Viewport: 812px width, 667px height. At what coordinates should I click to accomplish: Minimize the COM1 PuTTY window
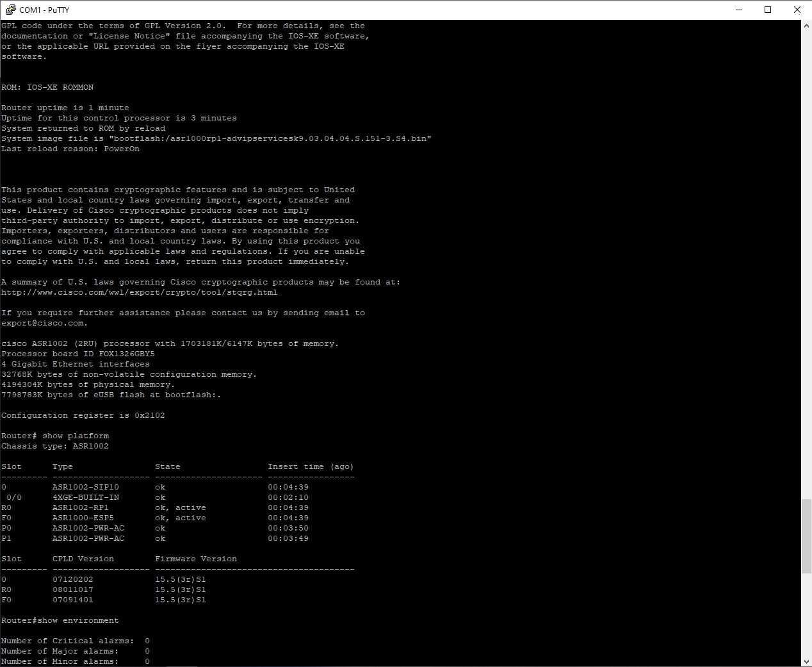point(738,10)
